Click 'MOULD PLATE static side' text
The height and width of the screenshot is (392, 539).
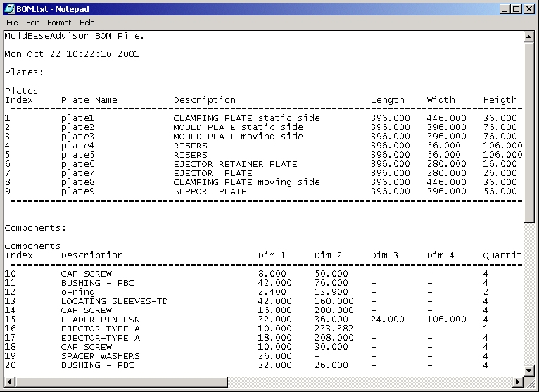pos(239,127)
